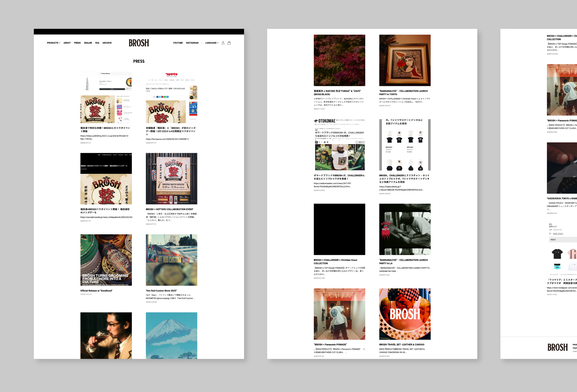This screenshot has height=392, width=577.
Task: Open the FAQ page
Action: tap(97, 43)
